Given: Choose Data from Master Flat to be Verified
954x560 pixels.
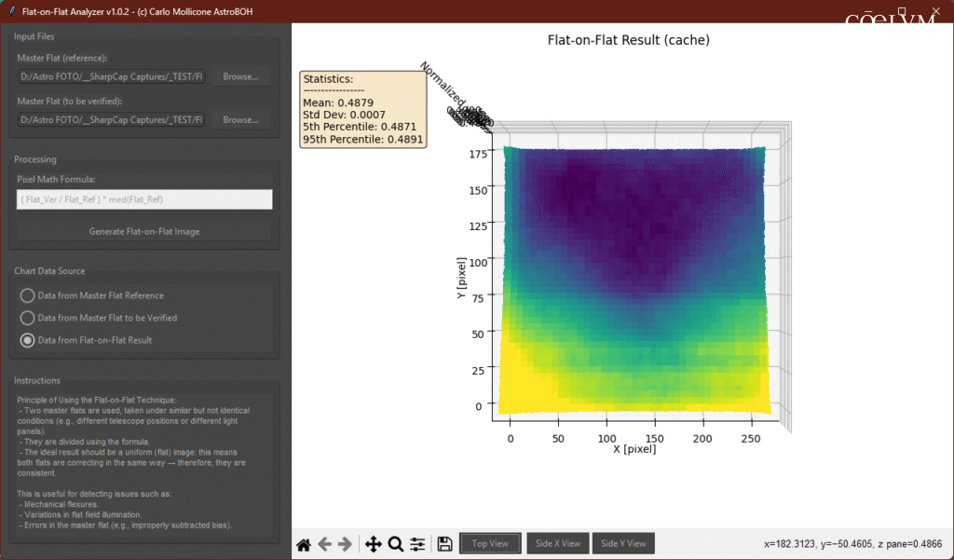Looking at the screenshot, I should coord(28,318).
